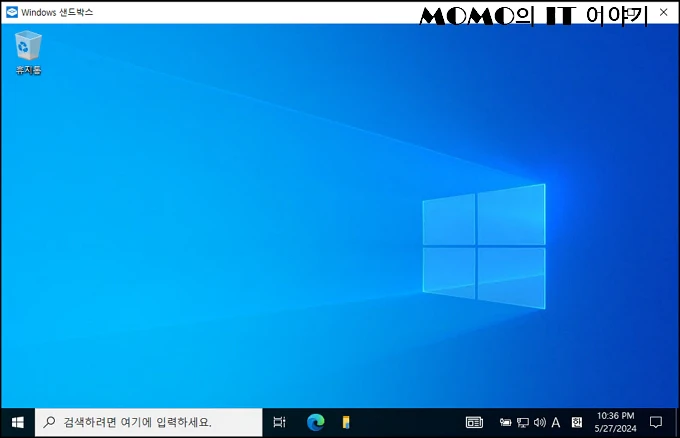Open Task View on the taskbar
Viewport: 680px width, 438px height.
coord(280,422)
